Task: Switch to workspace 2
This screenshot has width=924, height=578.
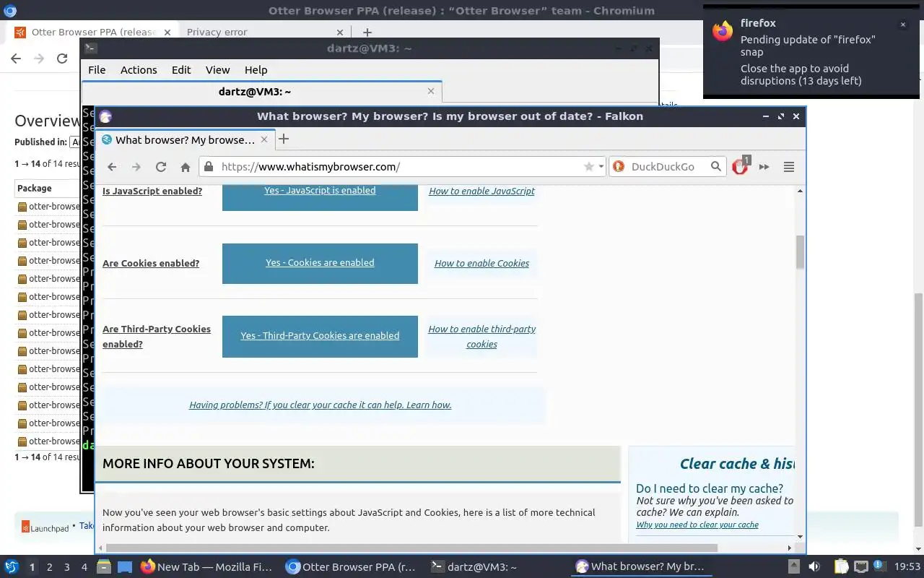Action: [x=49, y=567]
